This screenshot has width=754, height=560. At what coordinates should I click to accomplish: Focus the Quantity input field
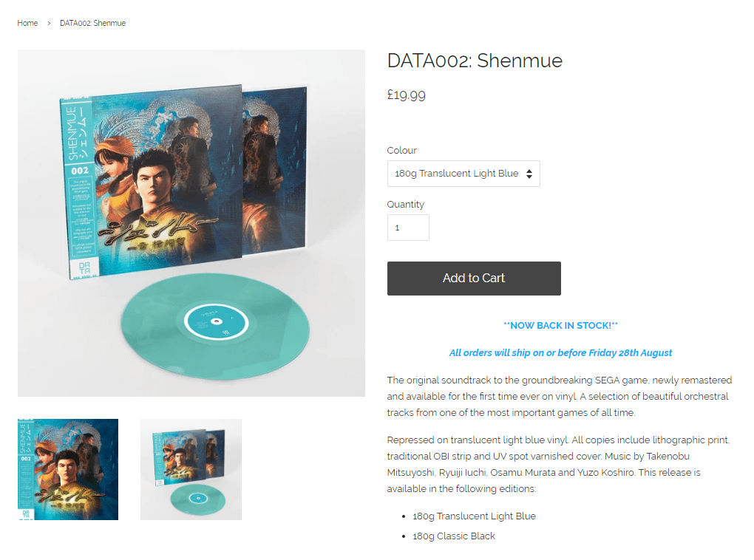click(408, 228)
